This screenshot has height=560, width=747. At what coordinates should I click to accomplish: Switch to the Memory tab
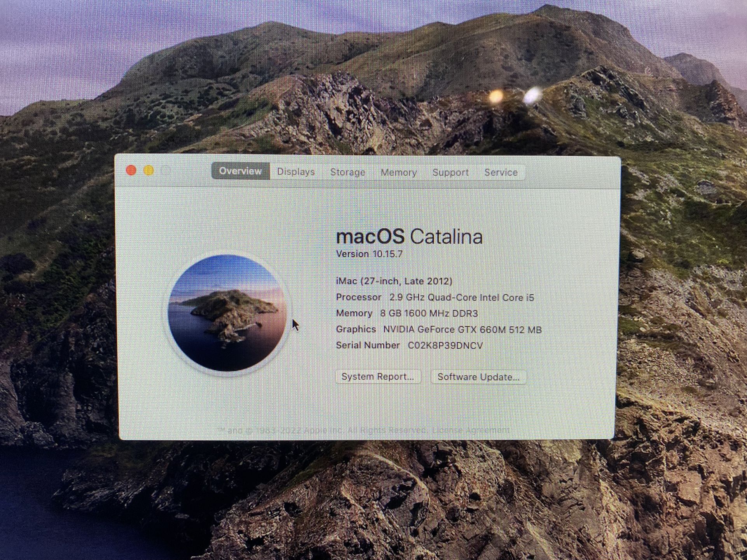[398, 172]
